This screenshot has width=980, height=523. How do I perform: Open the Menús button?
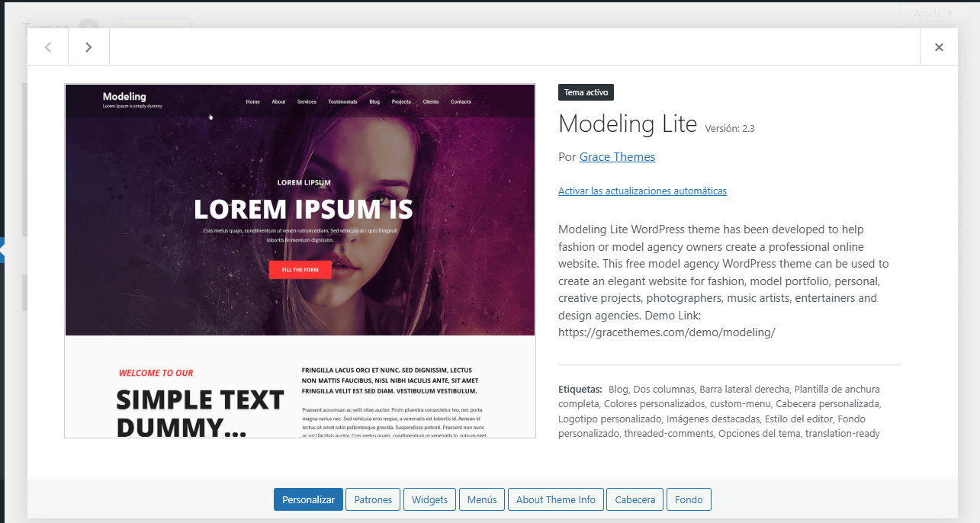(x=482, y=500)
